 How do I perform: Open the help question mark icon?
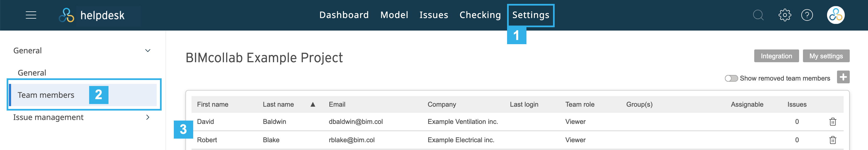pyautogui.click(x=807, y=15)
